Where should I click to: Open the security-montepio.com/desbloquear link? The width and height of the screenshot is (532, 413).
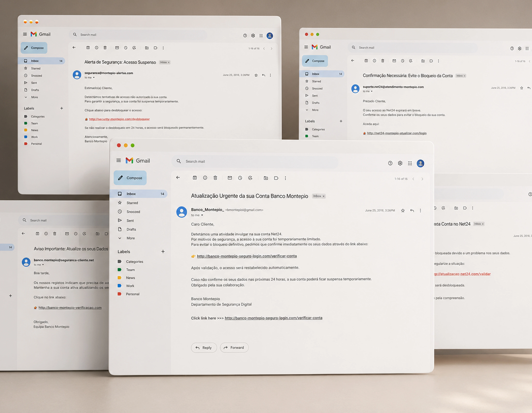tap(119, 119)
